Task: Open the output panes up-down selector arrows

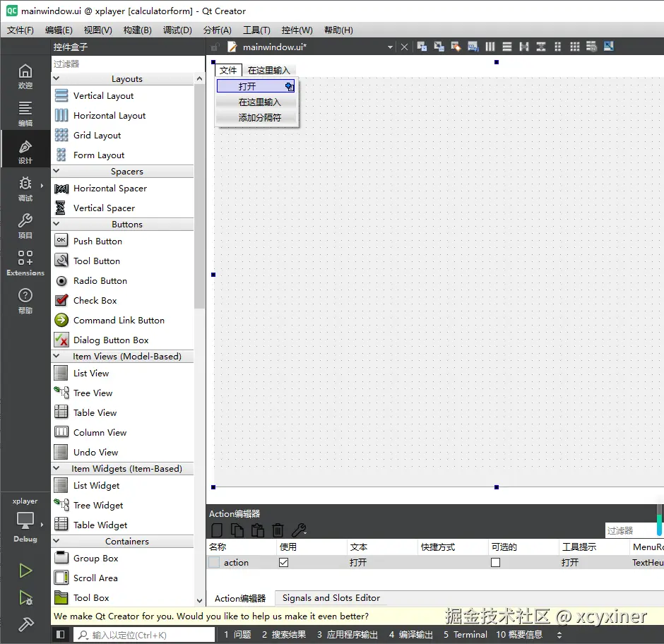Action: point(559,635)
